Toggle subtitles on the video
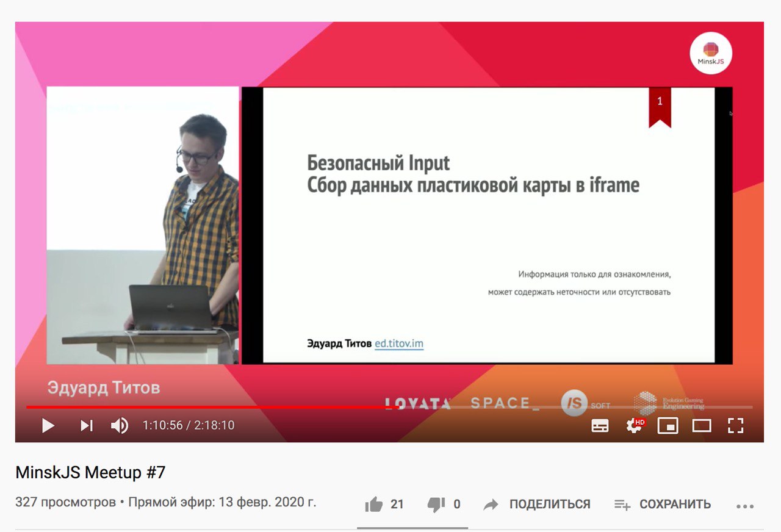 click(600, 426)
